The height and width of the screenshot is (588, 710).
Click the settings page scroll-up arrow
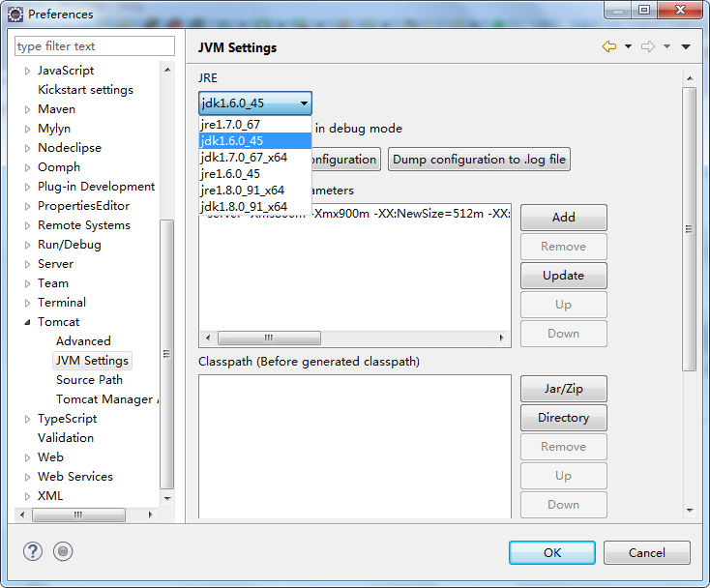click(x=690, y=78)
